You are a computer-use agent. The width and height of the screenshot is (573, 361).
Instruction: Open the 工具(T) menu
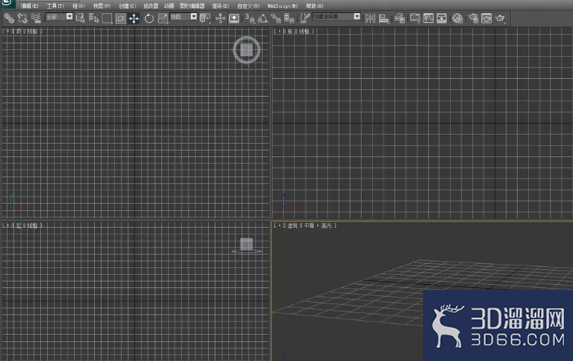point(55,6)
